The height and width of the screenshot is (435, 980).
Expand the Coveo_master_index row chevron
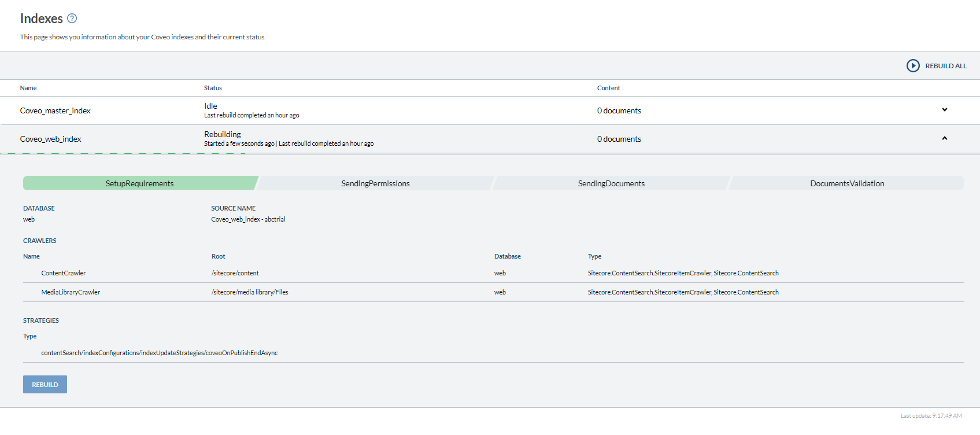tap(945, 110)
